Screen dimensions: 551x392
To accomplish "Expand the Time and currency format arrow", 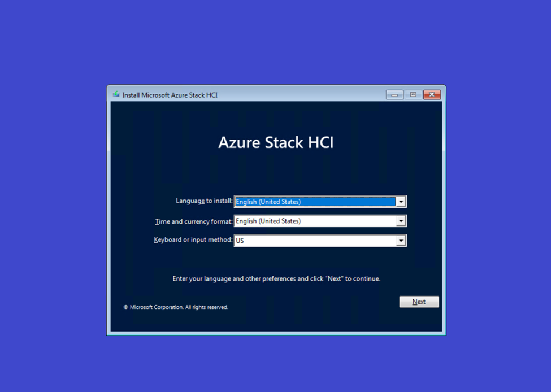I will coord(401,221).
